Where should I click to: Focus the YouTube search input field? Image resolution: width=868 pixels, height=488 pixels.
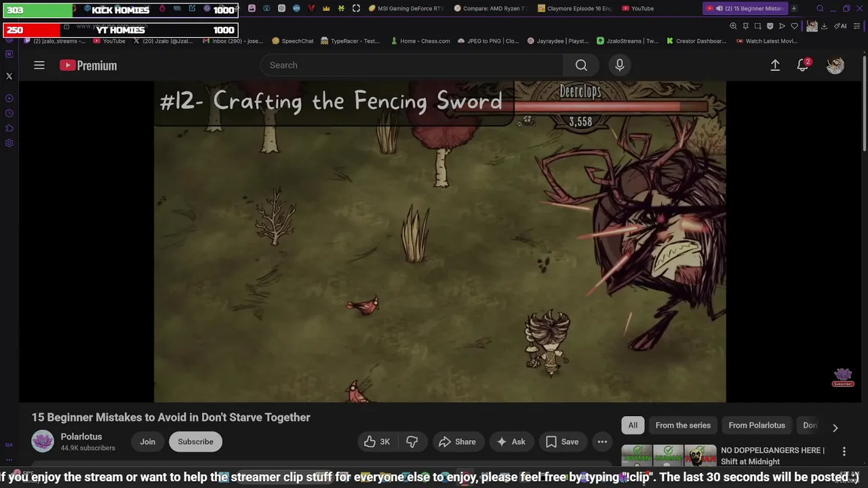coord(412,65)
